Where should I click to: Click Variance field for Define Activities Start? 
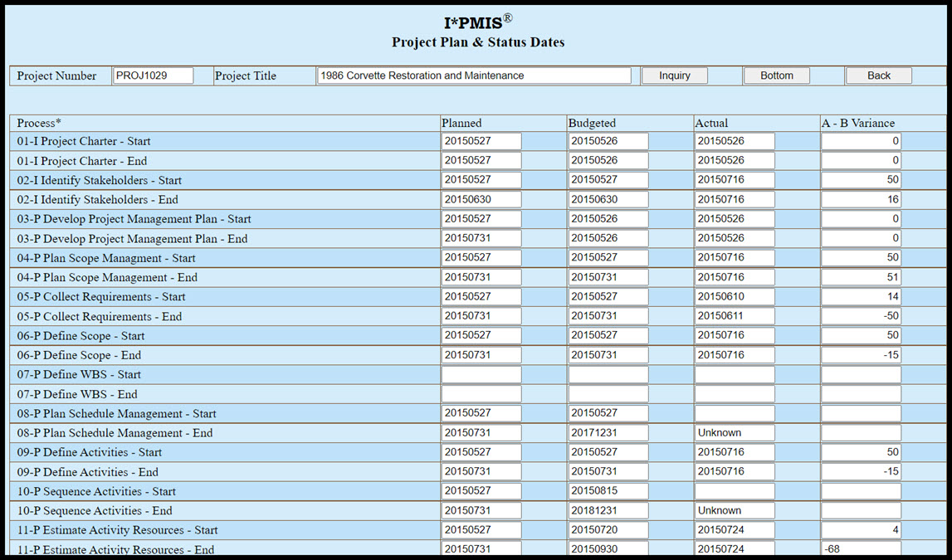(861, 452)
